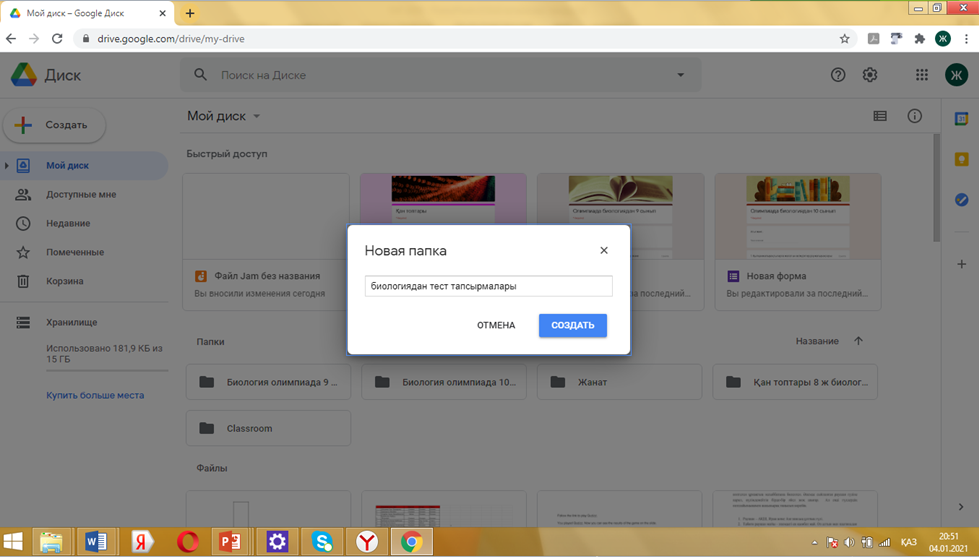Open the Google apps grid icon
The width and height of the screenshot is (979, 557).
[922, 75]
